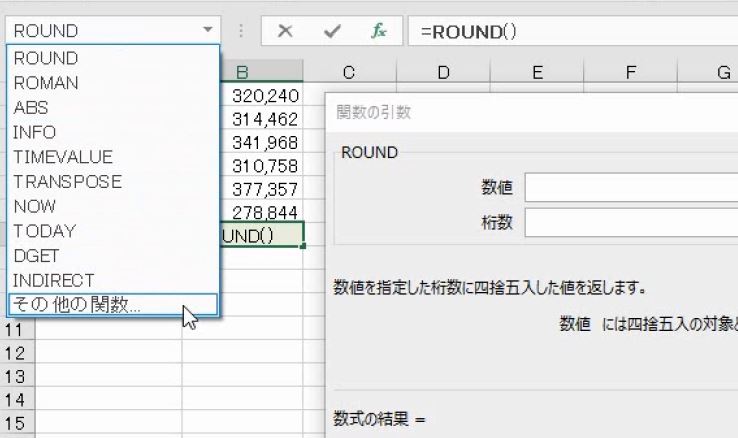Viewport: 738px width, 438px height.
Task: Click cell containing 310,758
Action: (261, 166)
